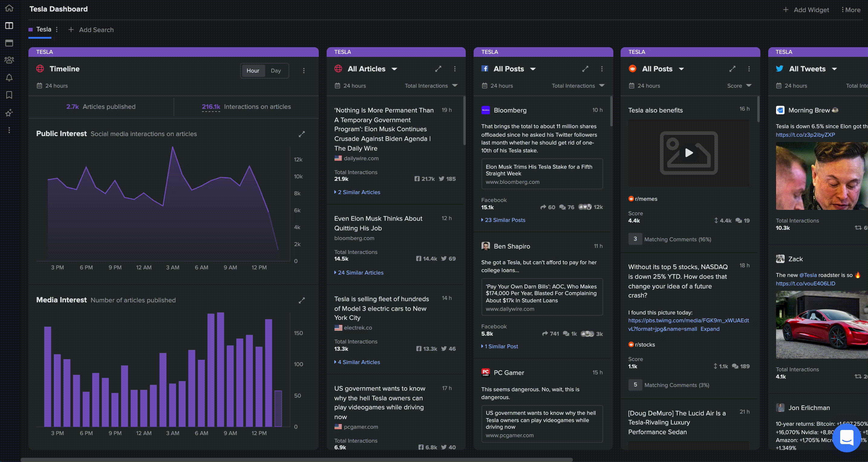
Task: Show 5 Matching Comments (3%)
Action: (x=669, y=385)
